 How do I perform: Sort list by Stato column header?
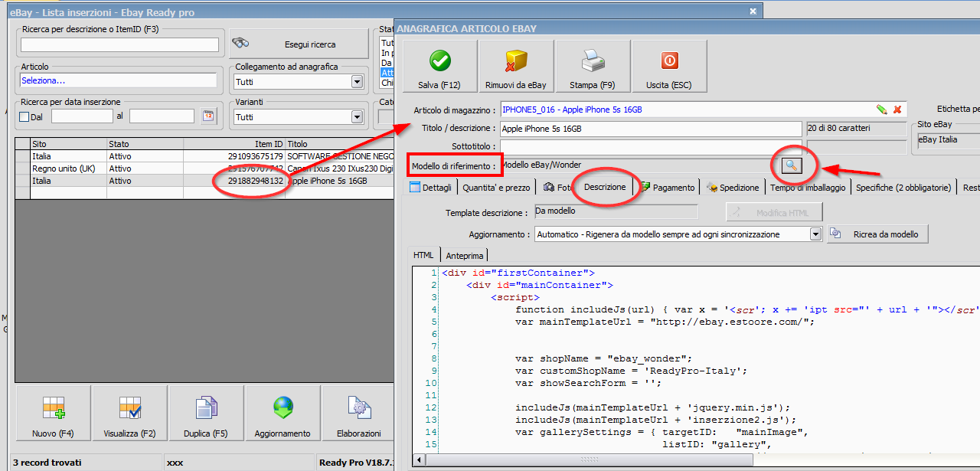point(145,144)
